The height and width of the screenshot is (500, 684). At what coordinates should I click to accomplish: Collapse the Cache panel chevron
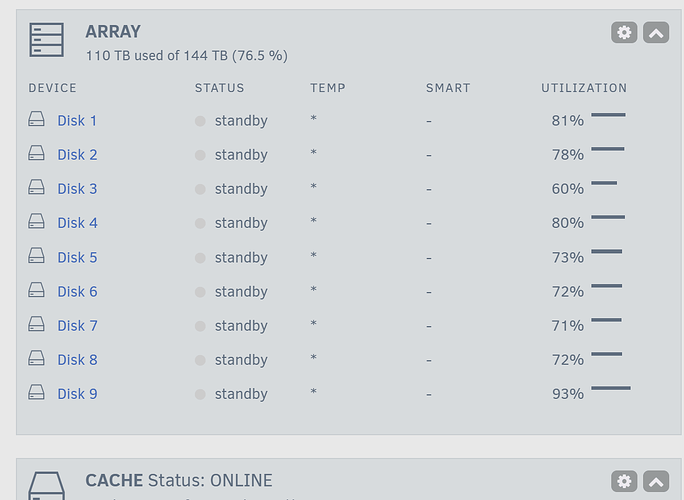click(x=656, y=481)
